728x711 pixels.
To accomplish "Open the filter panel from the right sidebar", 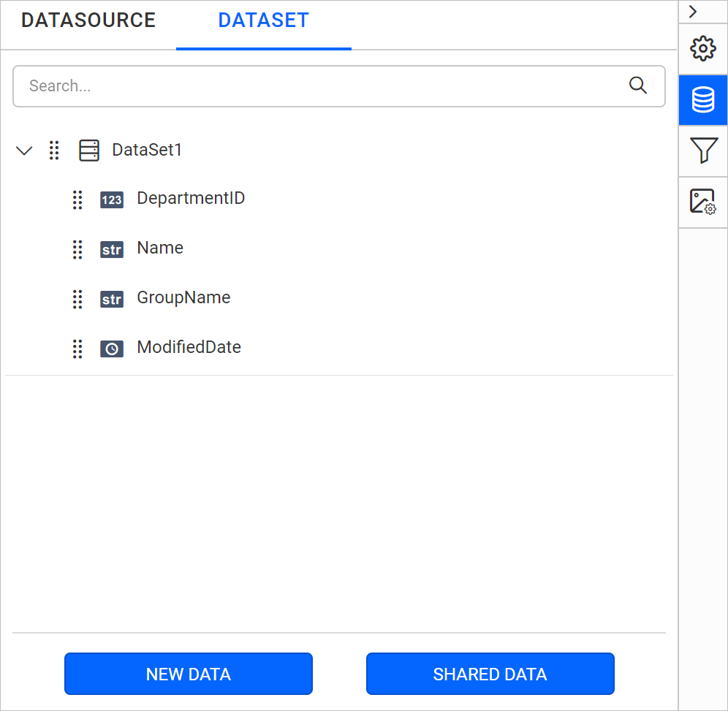I will click(702, 152).
